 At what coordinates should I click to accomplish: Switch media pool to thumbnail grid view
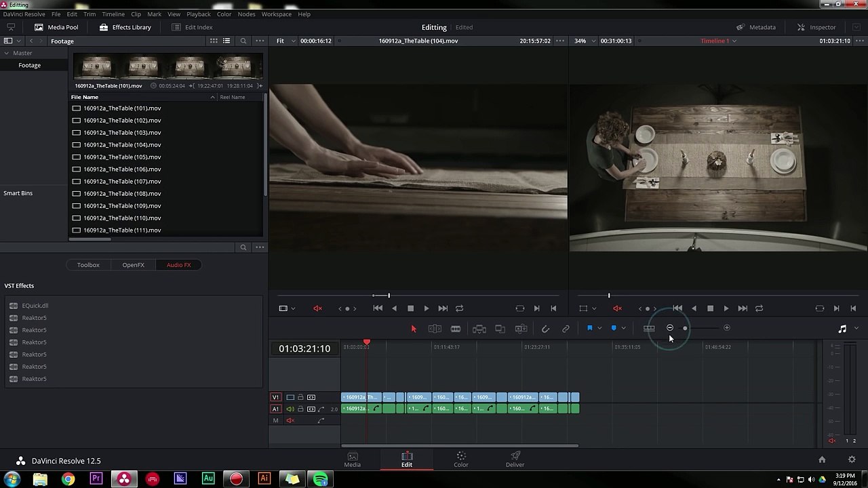click(214, 41)
